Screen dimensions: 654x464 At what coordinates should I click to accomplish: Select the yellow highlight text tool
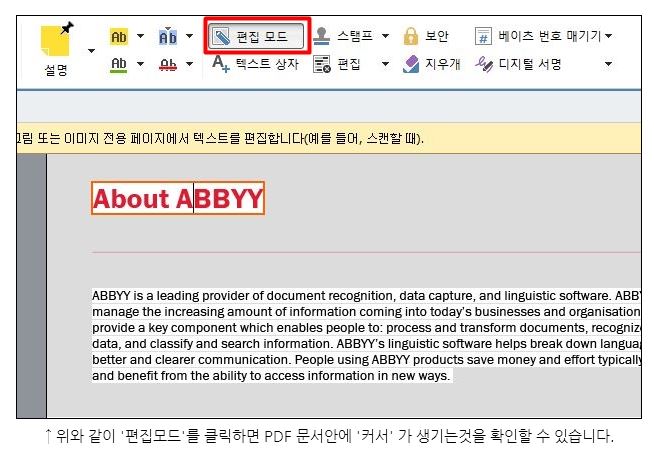[119, 37]
